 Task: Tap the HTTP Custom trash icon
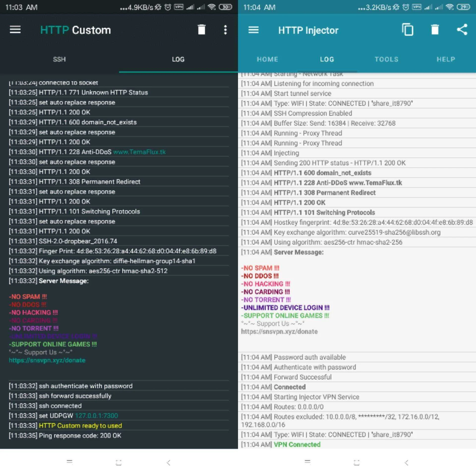(202, 30)
